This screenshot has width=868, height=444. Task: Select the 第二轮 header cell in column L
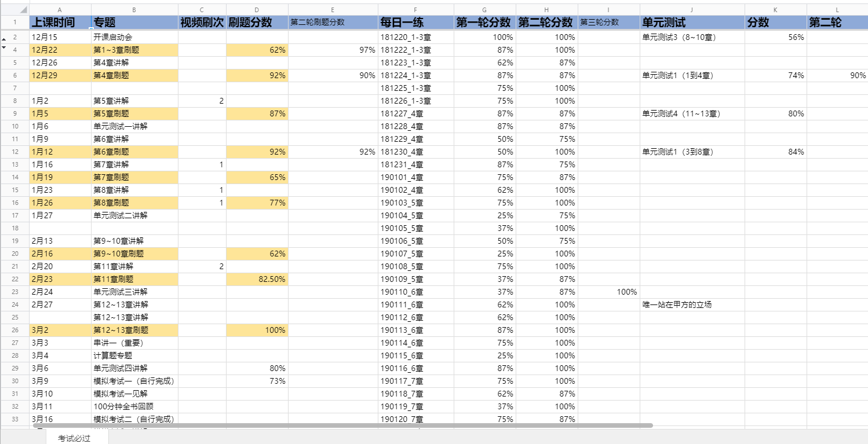click(837, 23)
